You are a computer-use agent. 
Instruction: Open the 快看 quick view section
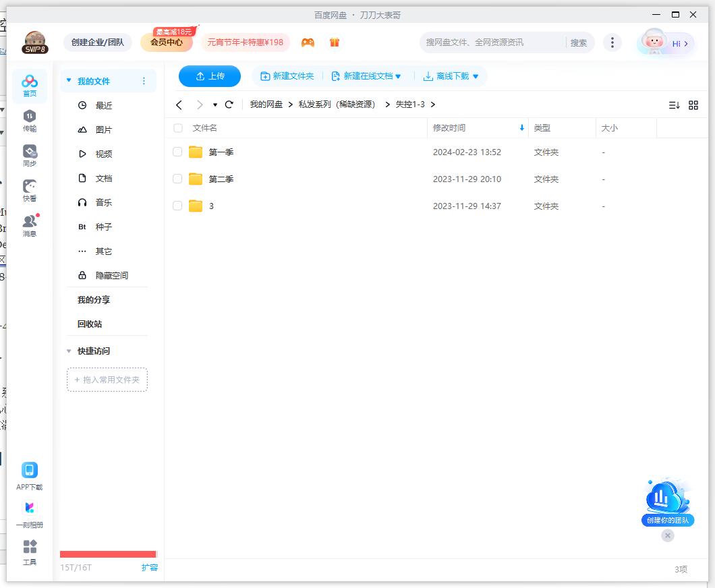[x=30, y=191]
